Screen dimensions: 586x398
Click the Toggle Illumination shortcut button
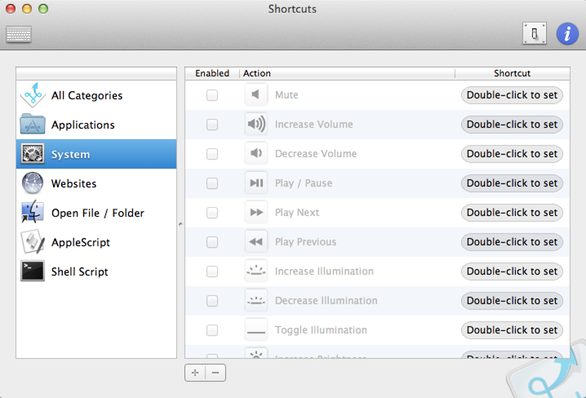[x=512, y=330]
